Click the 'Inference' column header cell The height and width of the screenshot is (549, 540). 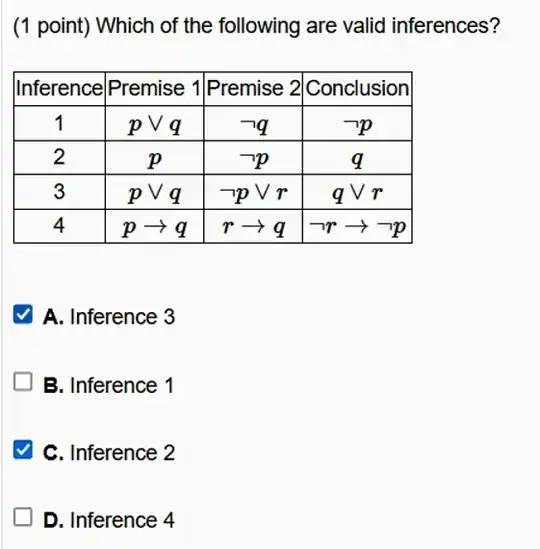click(x=60, y=89)
